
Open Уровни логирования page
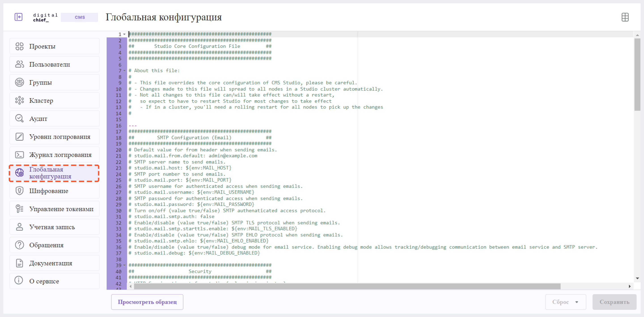tap(55, 137)
